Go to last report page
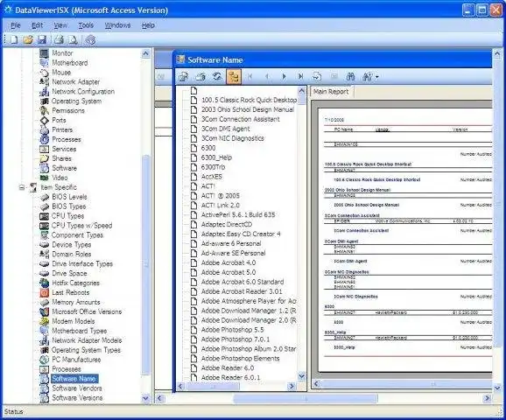The height and width of the screenshot is (420, 506). click(x=301, y=76)
